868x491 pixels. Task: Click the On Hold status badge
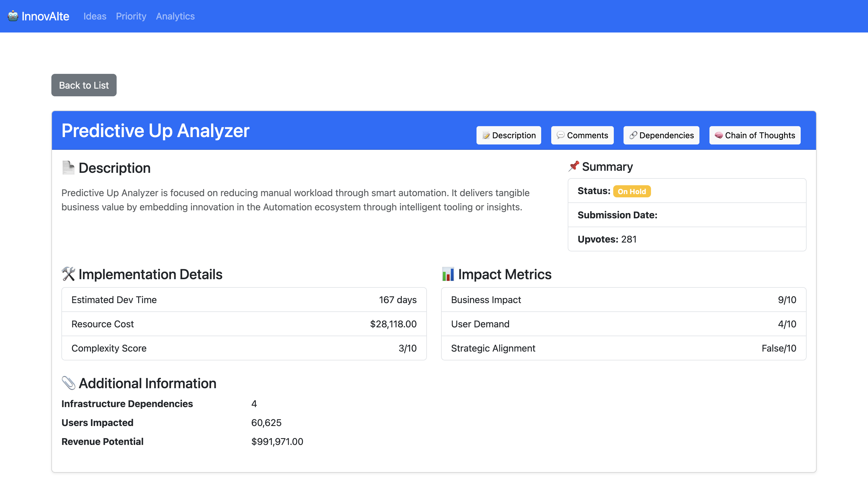tap(632, 191)
